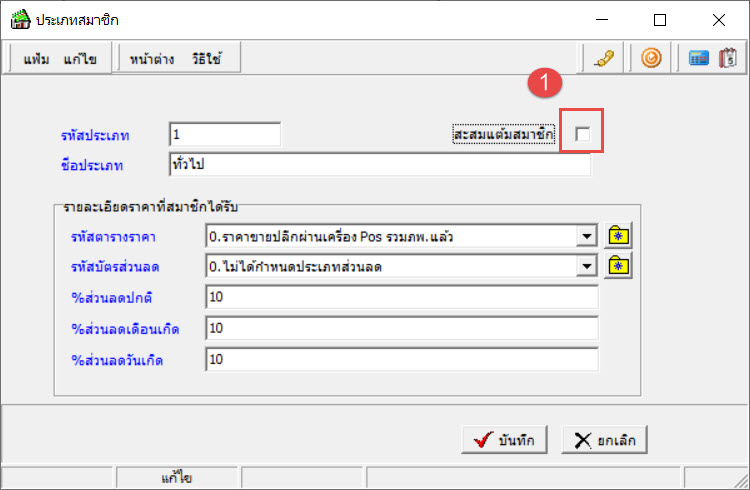Image resolution: width=750 pixels, height=490 pixels.
Task: Open the calendar icon in the toolbar
Action: coord(727,59)
